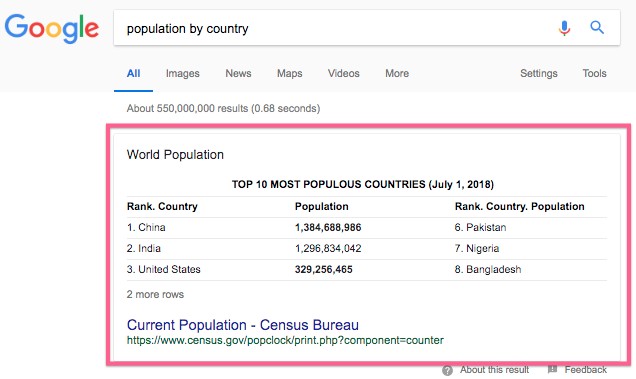Open the Maps tab
This screenshot has height=379, width=636.
click(290, 73)
